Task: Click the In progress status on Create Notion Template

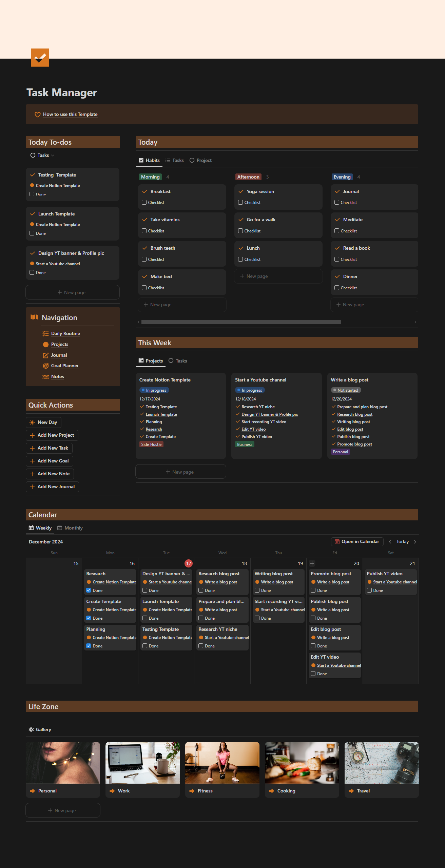Action: 154,390
